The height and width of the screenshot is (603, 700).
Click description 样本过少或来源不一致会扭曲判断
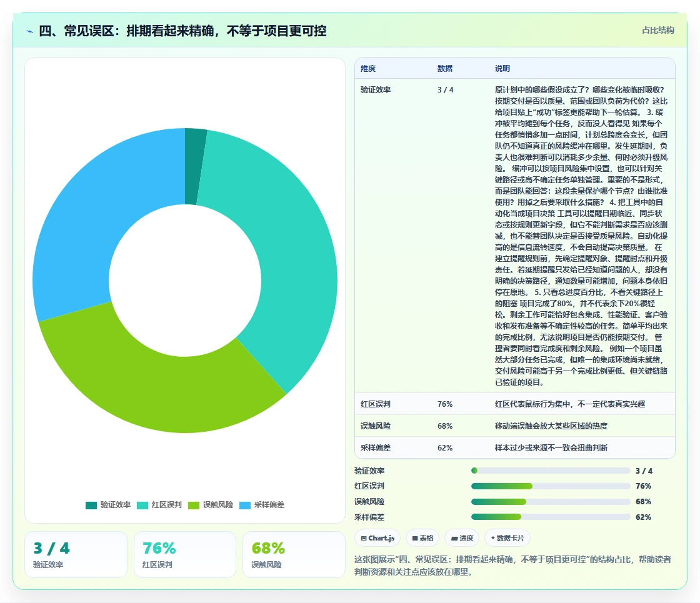tap(551, 447)
